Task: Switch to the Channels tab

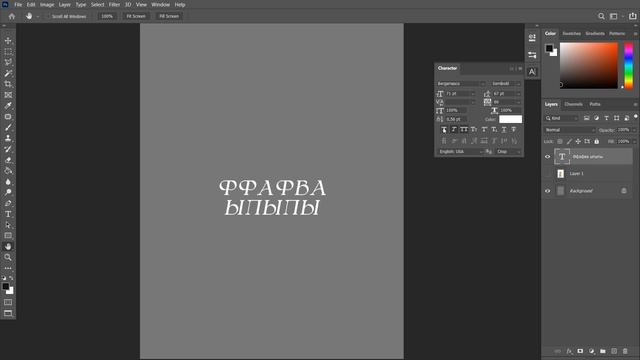Action: pos(573,104)
